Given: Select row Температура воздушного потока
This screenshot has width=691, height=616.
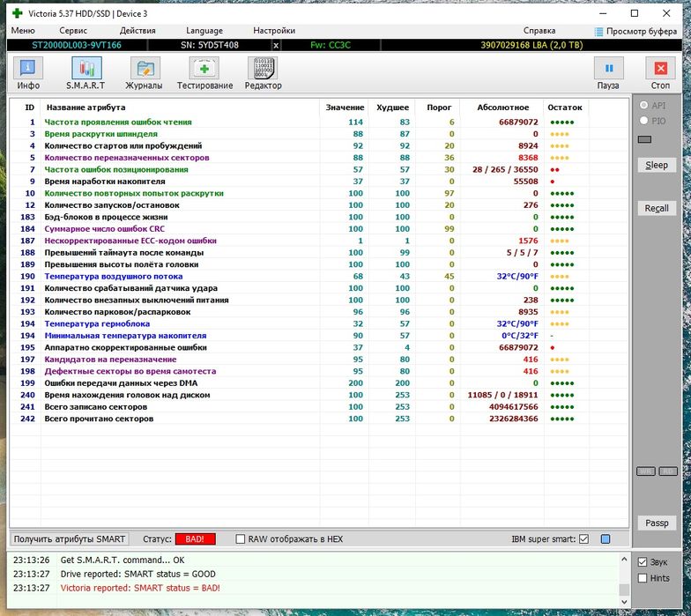Looking at the screenshot, I should pyautogui.click(x=319, y=277).
